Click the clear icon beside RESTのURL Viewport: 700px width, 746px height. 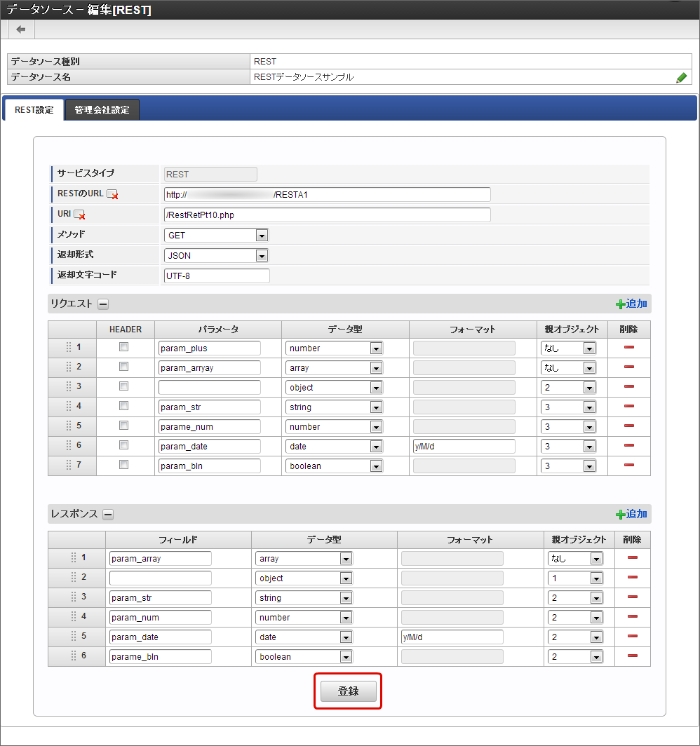[x=112, y=195]
